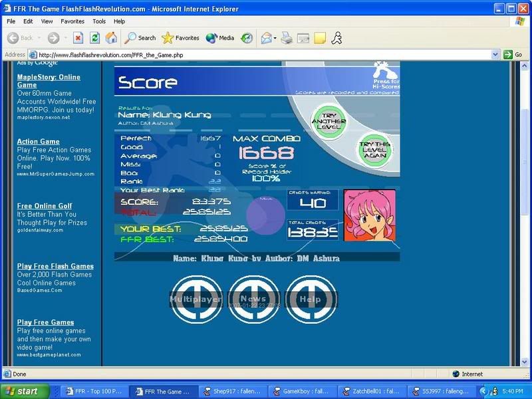Click the Windows Start button
The height and width of the screenshot is (399, 532).
coord(25,392)
